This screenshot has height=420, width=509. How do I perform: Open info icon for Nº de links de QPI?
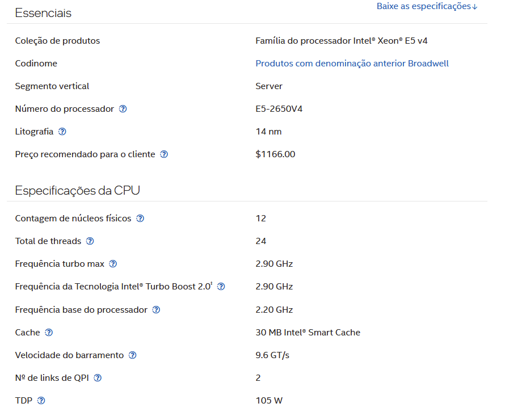[98, 378]
